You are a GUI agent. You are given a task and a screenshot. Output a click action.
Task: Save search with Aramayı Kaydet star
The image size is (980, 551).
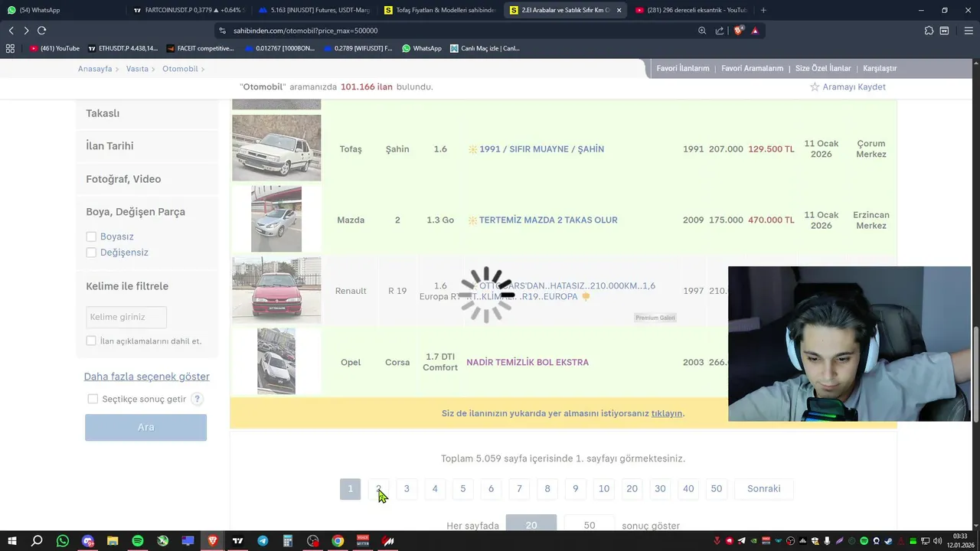848,86
